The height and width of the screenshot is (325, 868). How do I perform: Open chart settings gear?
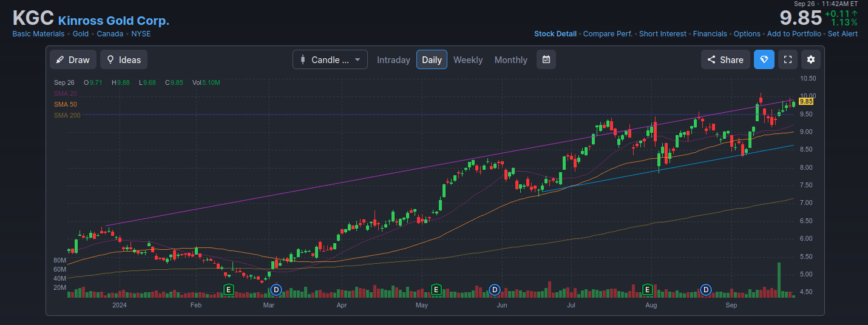(811, 59)
